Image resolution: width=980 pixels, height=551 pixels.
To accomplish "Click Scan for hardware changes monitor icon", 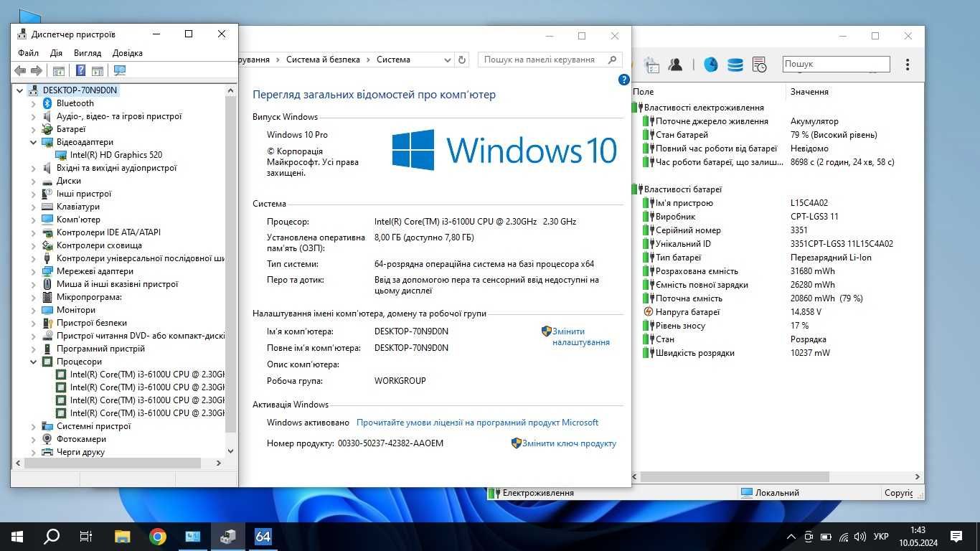I will click(120, 70).
